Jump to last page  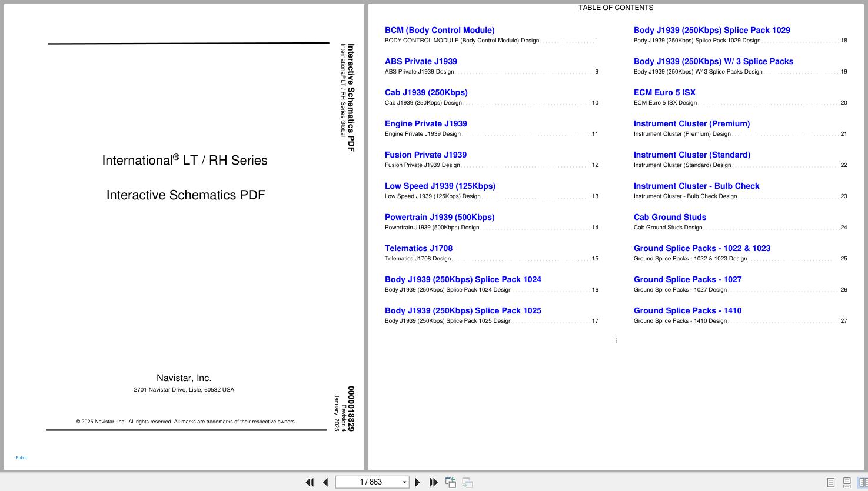point(434,482)
